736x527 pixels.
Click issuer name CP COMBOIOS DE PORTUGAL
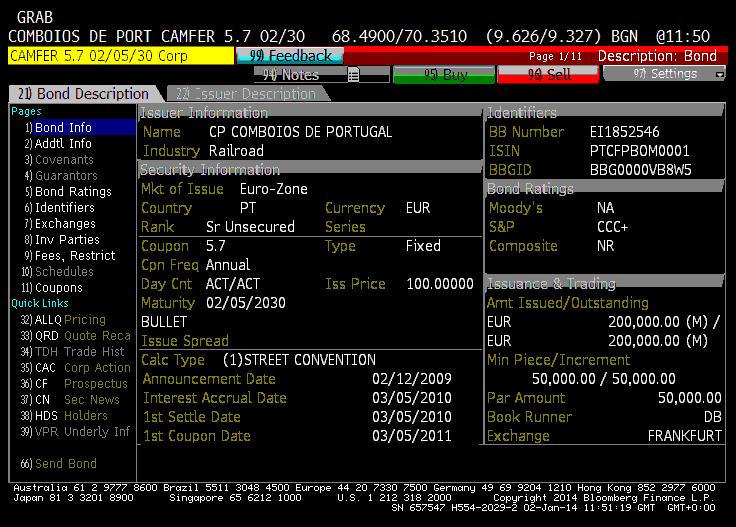(300, 132)
